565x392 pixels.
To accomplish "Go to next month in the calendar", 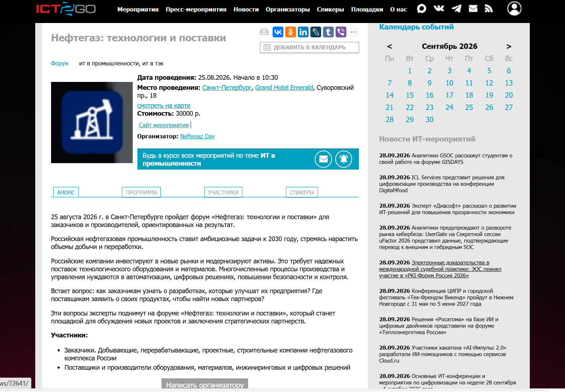I will pyautogui.click(x=509, y=46).
